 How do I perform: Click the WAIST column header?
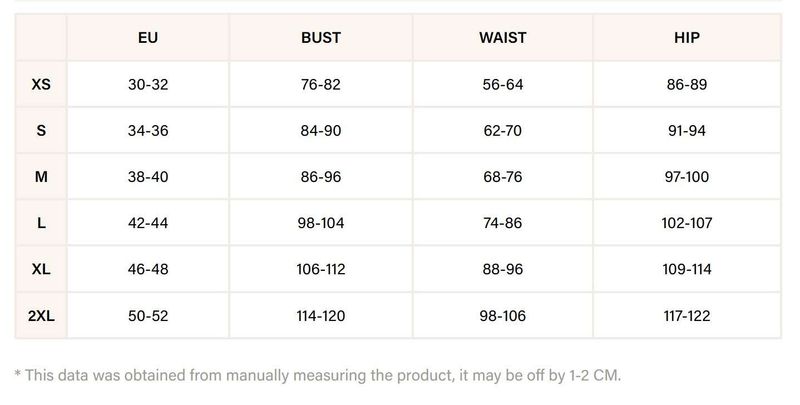[x=502, y=38]
